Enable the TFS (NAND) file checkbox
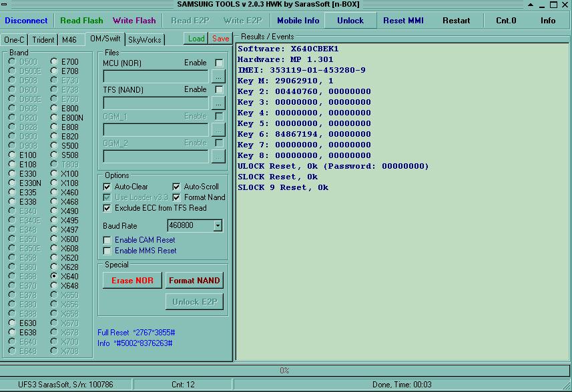Screen dimensions: 572x392 coord(219,89)
